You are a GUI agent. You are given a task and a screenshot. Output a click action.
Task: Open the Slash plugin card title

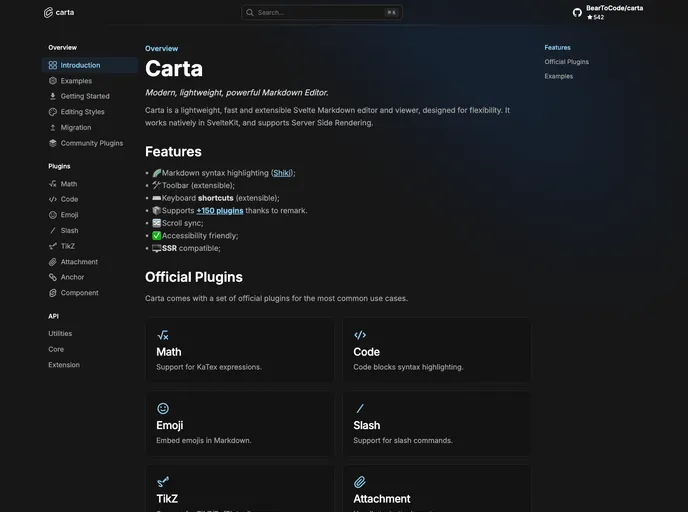(x=367, y=425)
